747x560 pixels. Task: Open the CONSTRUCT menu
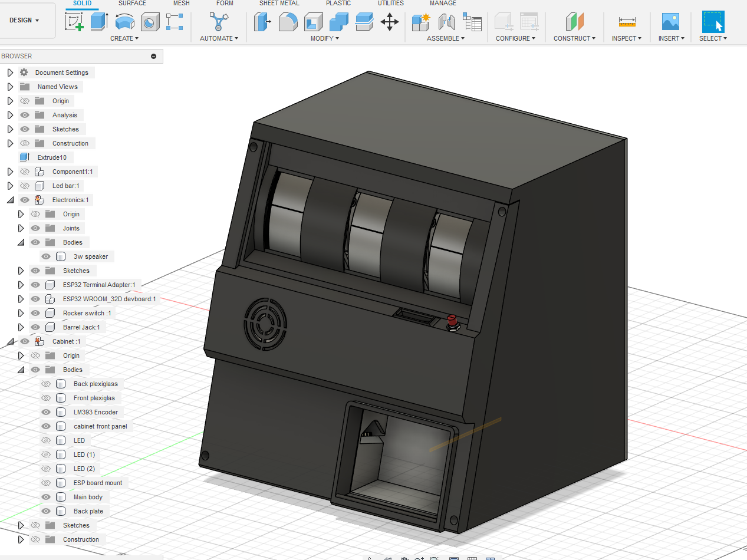tap(575, 38)
